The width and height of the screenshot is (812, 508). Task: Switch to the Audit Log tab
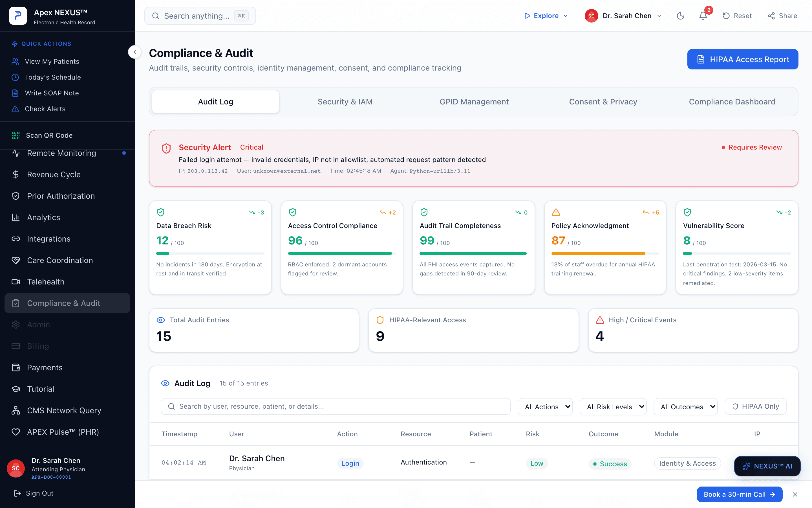pos(215,102)
